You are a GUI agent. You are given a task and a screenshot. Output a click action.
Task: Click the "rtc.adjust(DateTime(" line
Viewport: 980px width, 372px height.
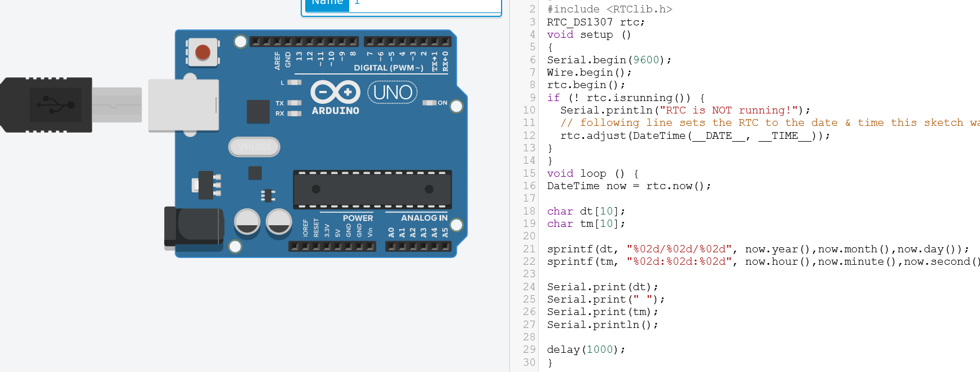(695, 135)
